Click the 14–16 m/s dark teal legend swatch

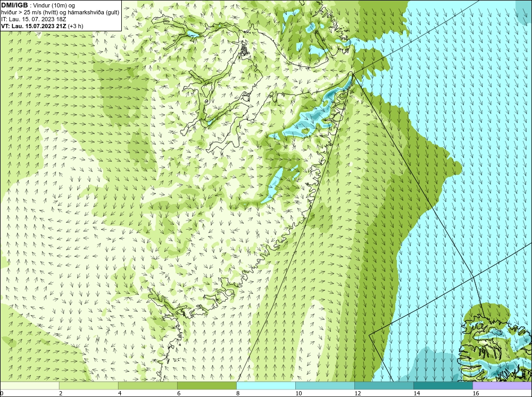pos(443,385)
